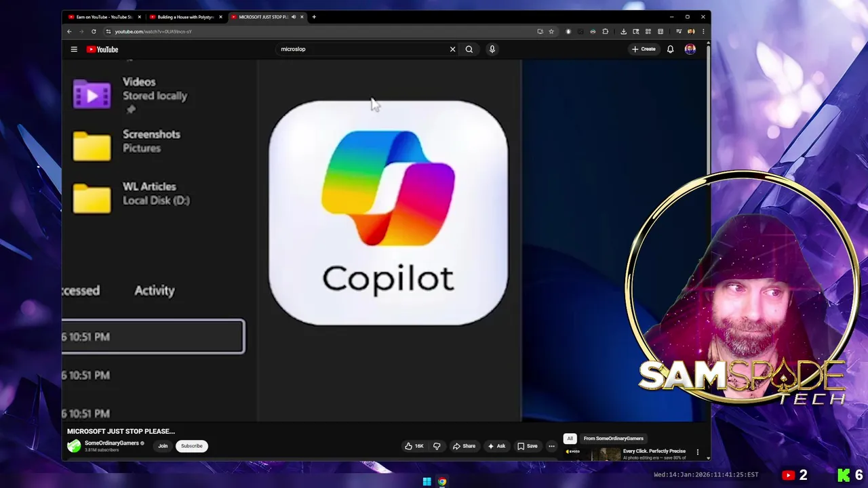
Task: Click the browser back arrow
Action: (69, 31)
